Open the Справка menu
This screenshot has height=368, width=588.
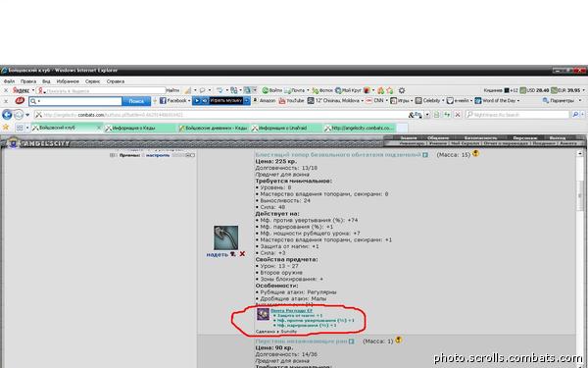tap(115, 81)
